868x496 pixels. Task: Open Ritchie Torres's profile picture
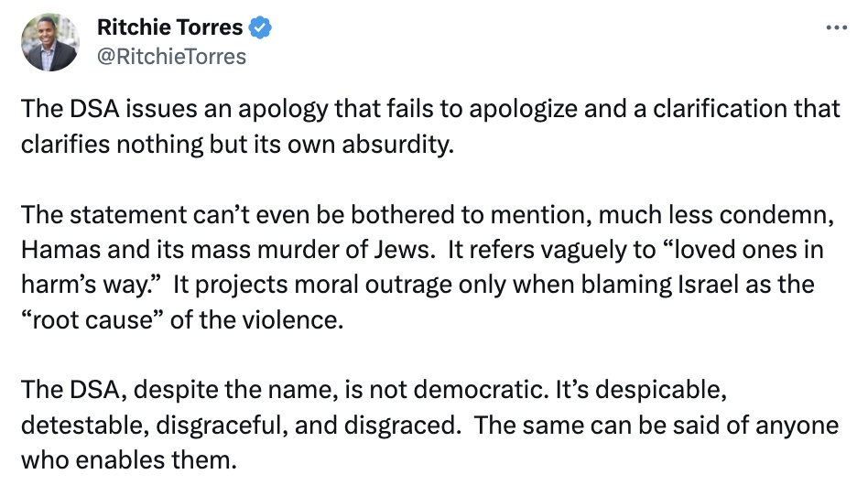49,42
